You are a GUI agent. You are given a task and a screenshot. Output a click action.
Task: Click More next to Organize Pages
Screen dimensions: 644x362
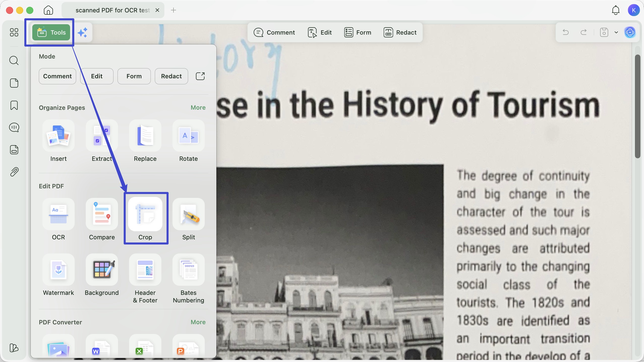[x=198, y=108]
